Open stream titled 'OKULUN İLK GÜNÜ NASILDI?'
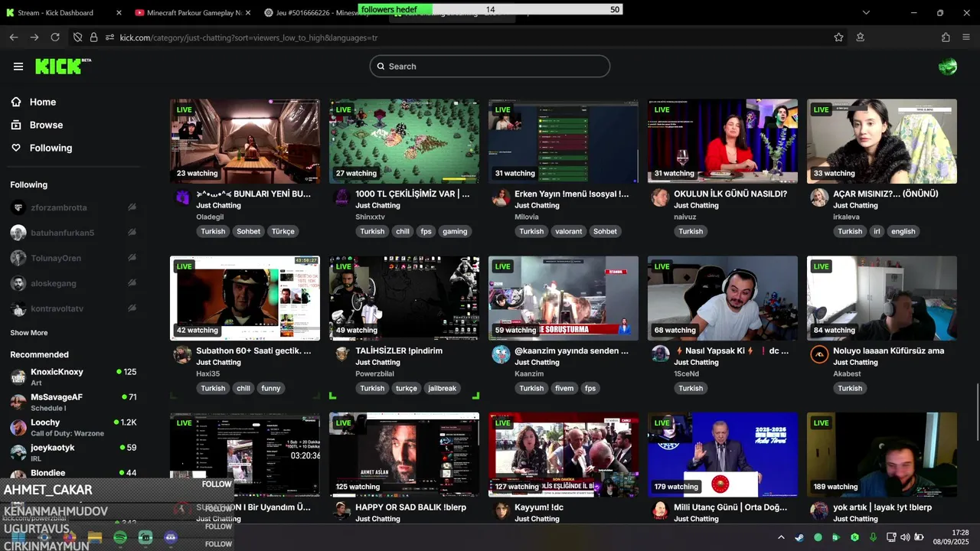 [730, 194]
